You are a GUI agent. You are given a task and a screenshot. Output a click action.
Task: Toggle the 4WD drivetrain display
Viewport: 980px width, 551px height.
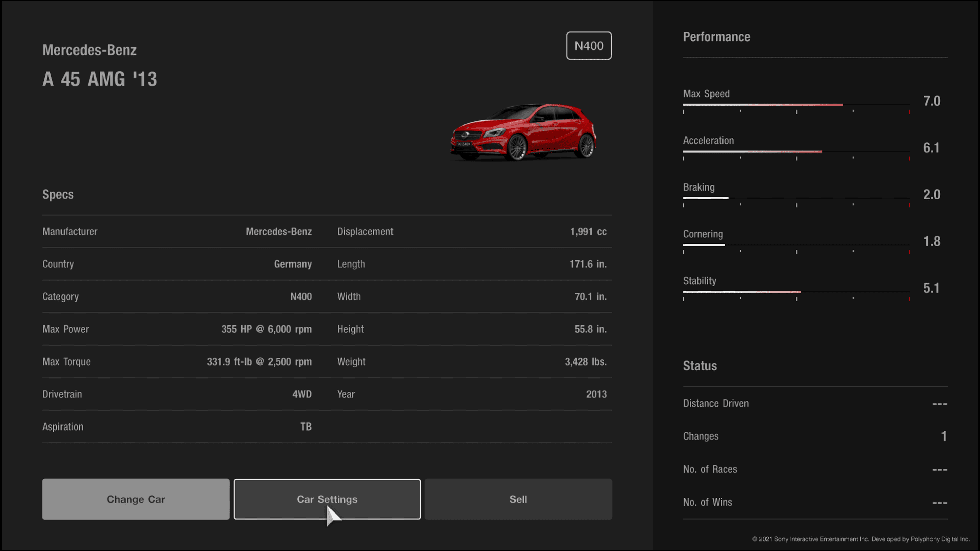(302, 394)
